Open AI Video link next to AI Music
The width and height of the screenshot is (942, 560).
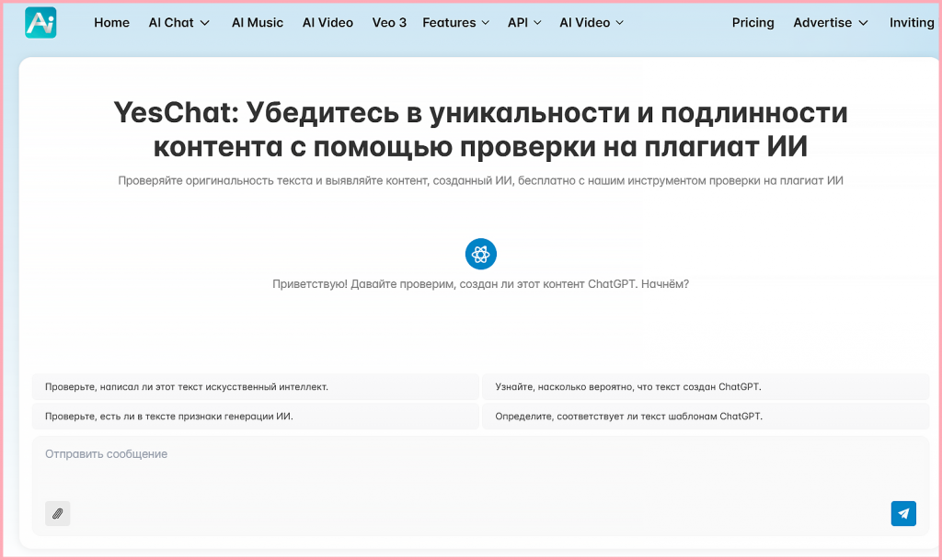click(327, 23)
